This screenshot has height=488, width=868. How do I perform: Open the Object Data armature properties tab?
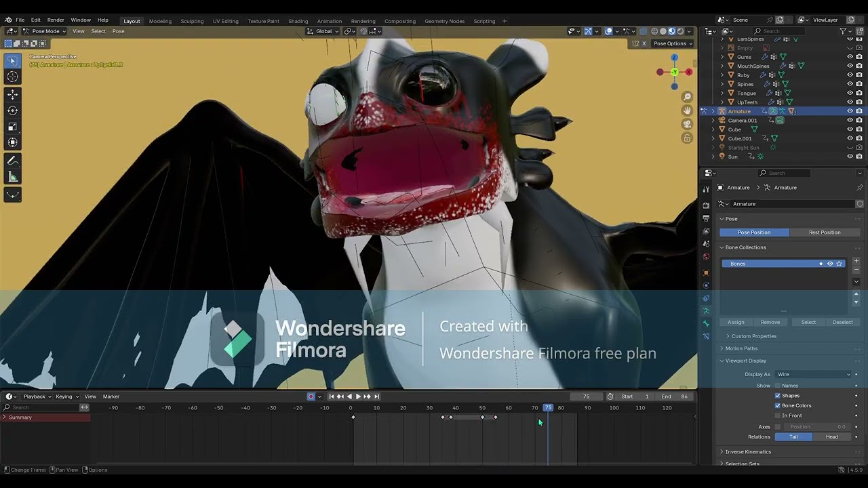(x=706, y=310)
